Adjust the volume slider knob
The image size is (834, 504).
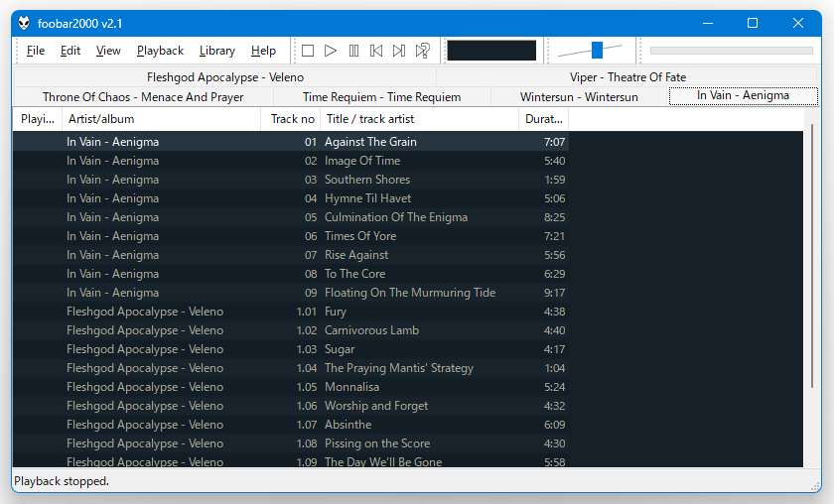point(597,50)
